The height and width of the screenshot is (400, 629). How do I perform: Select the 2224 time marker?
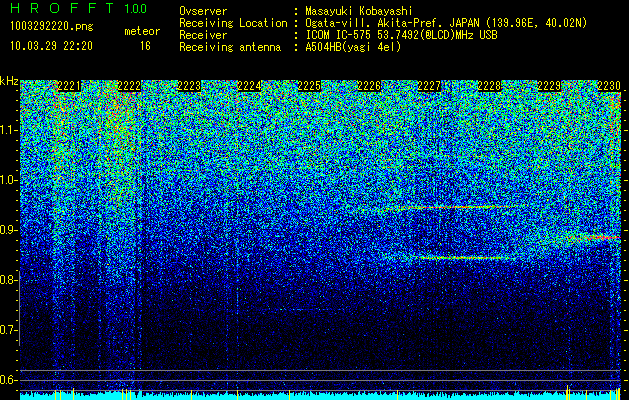coord(249,86)
